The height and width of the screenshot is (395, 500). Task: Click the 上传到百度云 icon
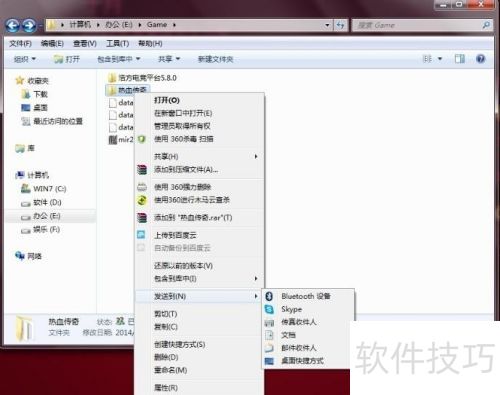click(141, 235)
